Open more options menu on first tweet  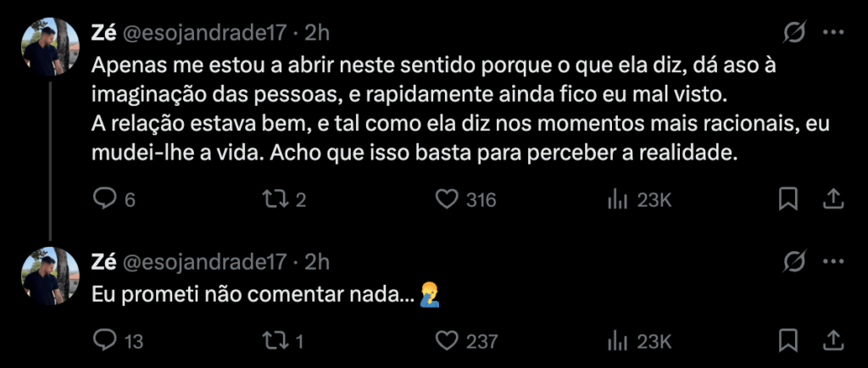(x=834, y=33)
